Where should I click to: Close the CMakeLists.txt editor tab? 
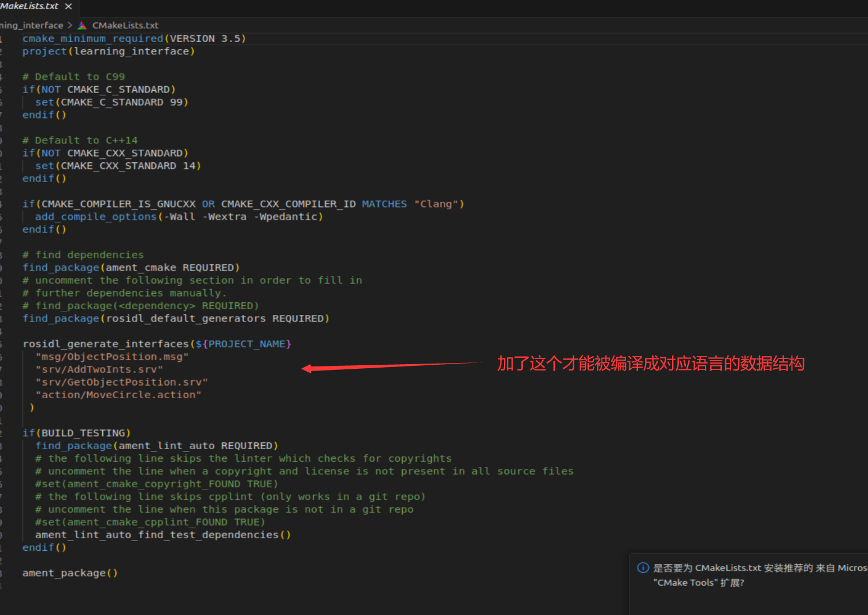coord(68,6)
